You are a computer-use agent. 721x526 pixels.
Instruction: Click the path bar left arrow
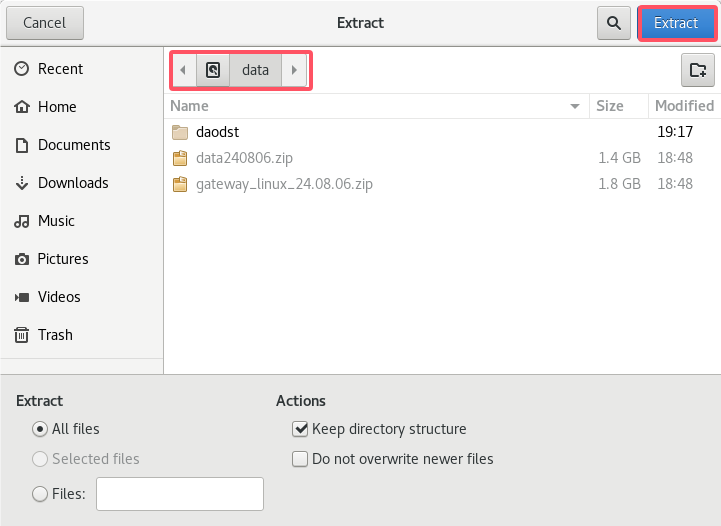point(183,70)
